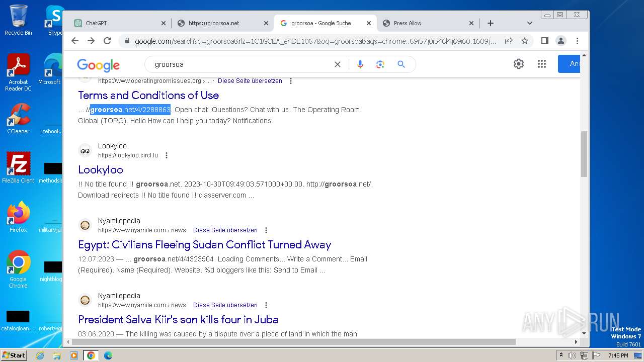Submit search with magnifier icon
Image resolution: width=644 pixels, height=362 pixels.
tap(401, 64)
